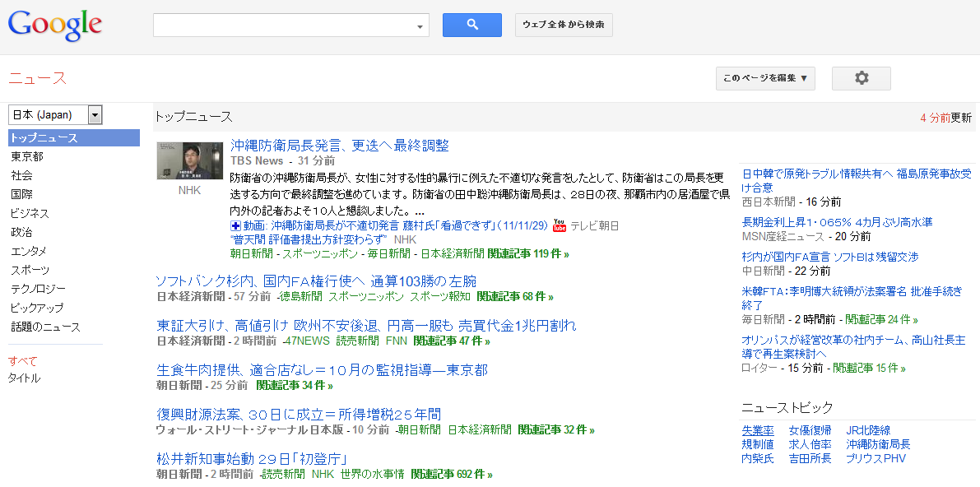Viewport: 980px width, 487px height.
Task: Open headline 復興財源法案、30日に成立
Action: click(299, 415)
